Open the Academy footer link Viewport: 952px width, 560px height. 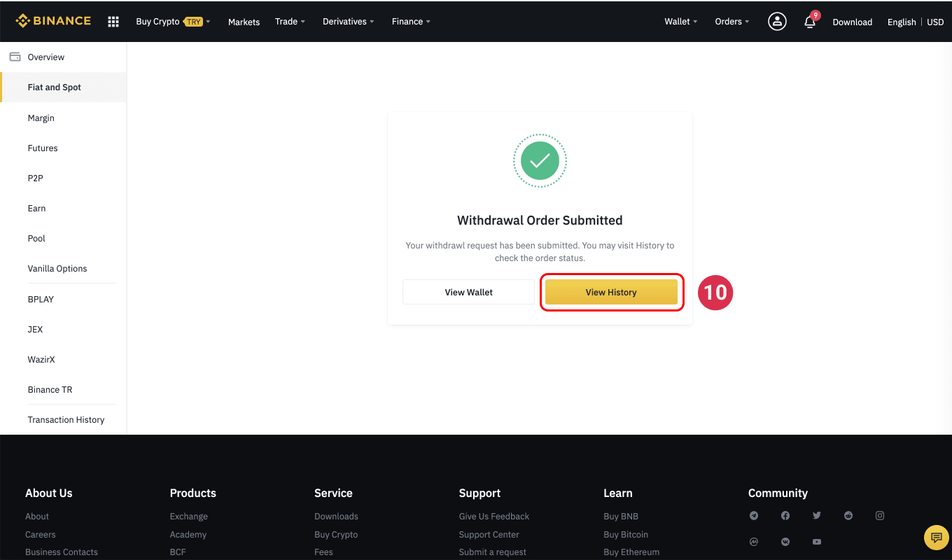188,535
